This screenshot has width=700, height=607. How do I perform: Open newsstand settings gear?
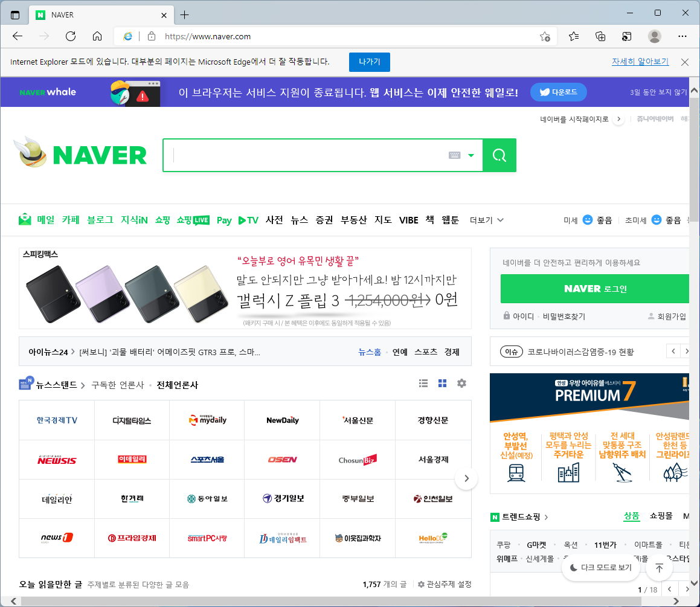coord(461,384)
